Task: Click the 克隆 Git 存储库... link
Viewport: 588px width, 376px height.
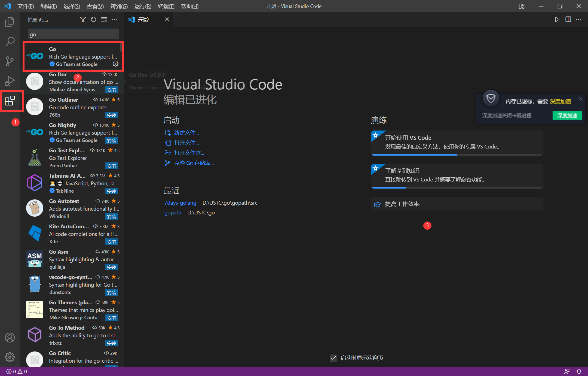Action: coord(194,163)
